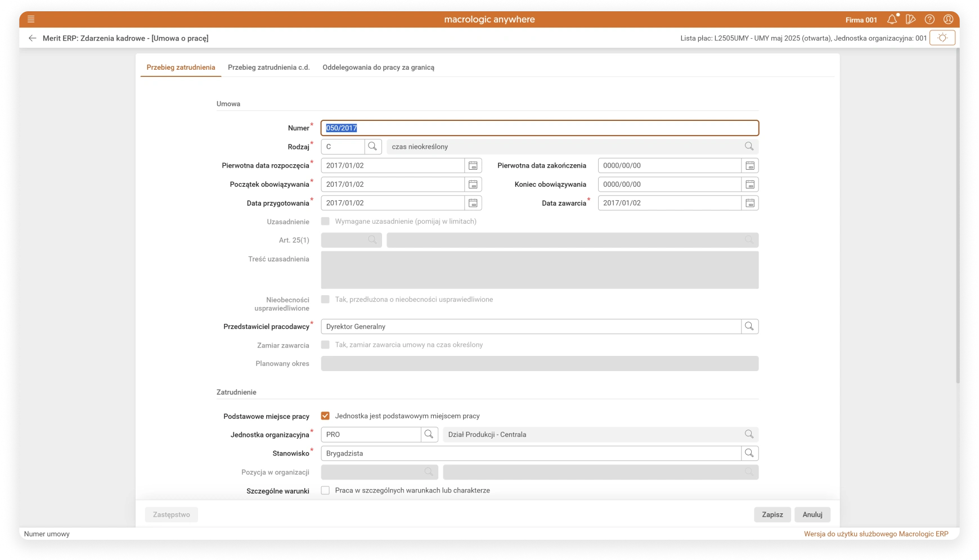The image size is (979, 560).
Task: Open the user account profile icon
Action: coord(948,20)
